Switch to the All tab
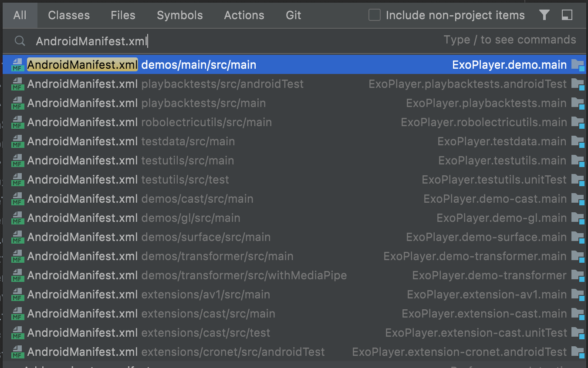Image resolution: width=588 pixels, height=368 pixels. (x=20, y=15)
